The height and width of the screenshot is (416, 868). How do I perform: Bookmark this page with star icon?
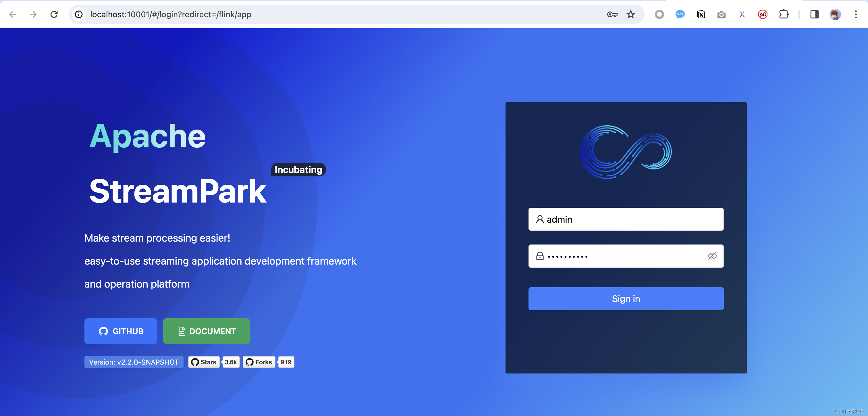click(630, 14)
